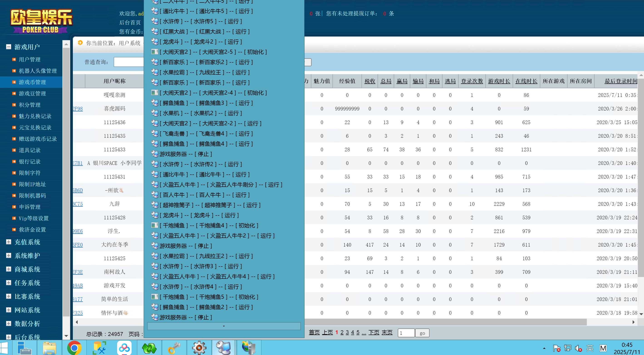
Task: Click the 大闹天宫2-5 server status icon
Action: [x=155, y=52]
